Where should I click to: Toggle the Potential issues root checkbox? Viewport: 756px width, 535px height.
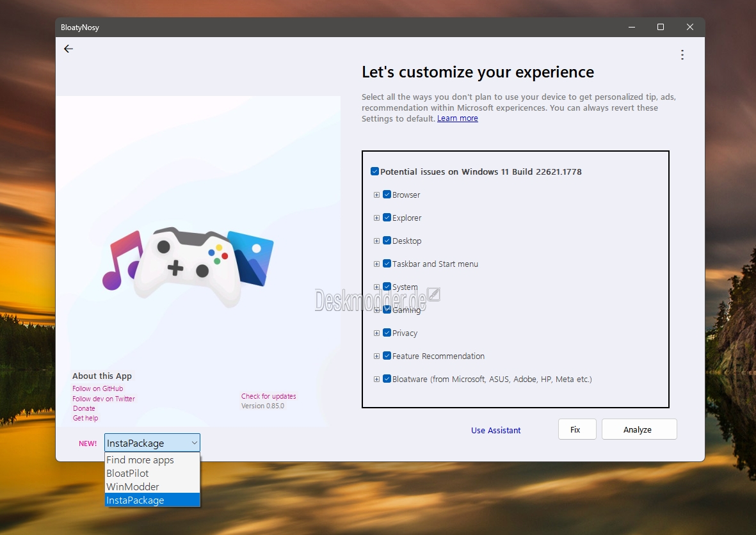[x=374, y=172]
